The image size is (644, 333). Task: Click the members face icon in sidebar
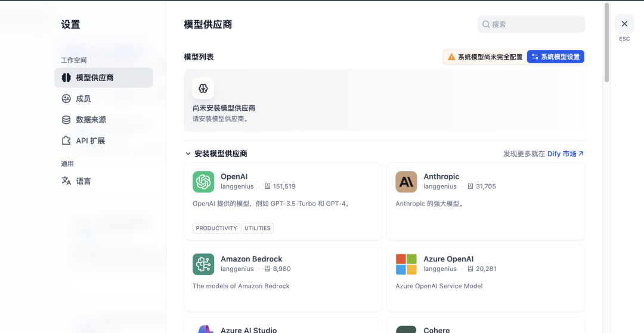(x=66, y=98)
